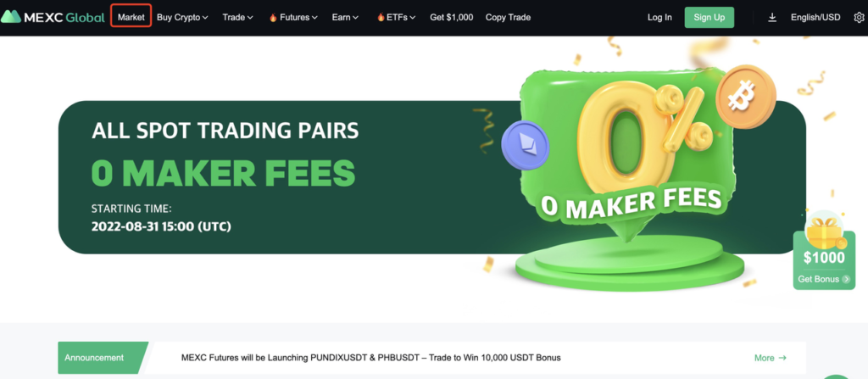Click the arrow beside Get Bonus
The image size is (868, 379).
point(846,279)
